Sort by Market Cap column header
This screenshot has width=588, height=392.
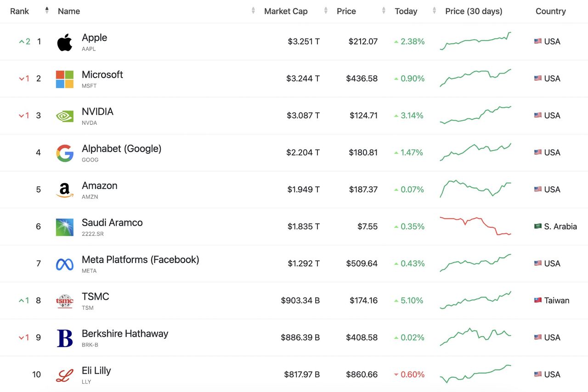(286, 11)
